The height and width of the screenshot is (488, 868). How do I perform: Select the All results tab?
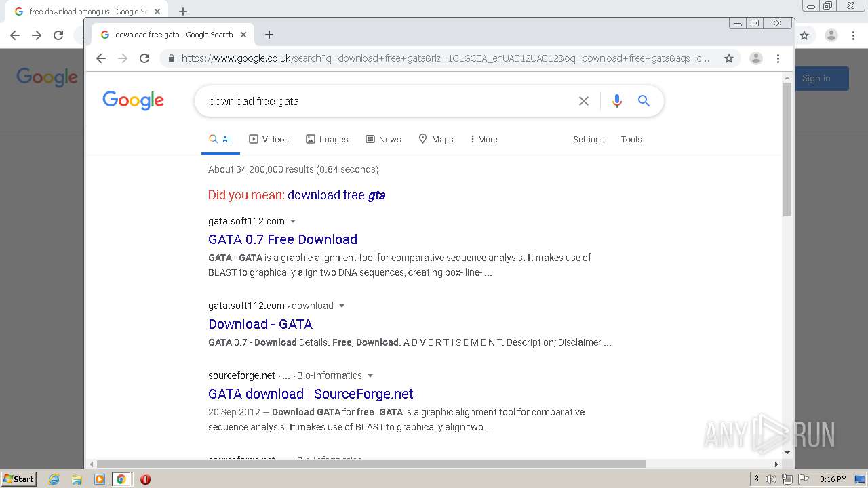[220, 139]
